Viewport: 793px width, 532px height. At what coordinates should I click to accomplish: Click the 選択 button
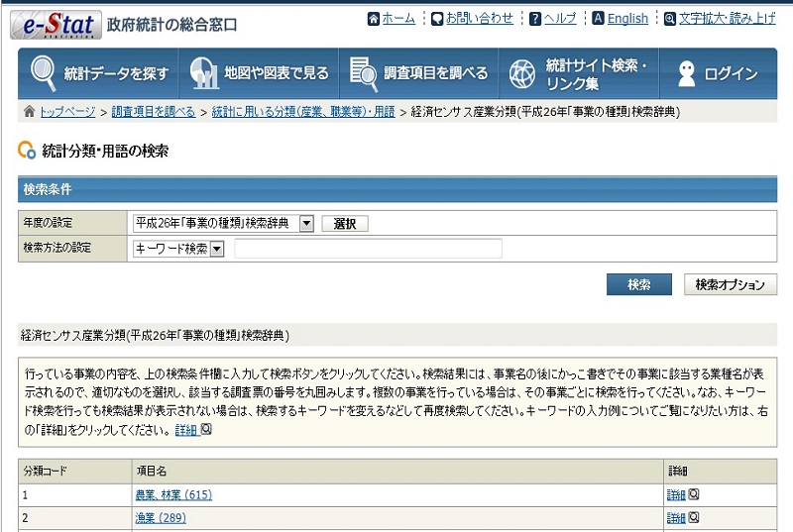[x=345, y=223]
